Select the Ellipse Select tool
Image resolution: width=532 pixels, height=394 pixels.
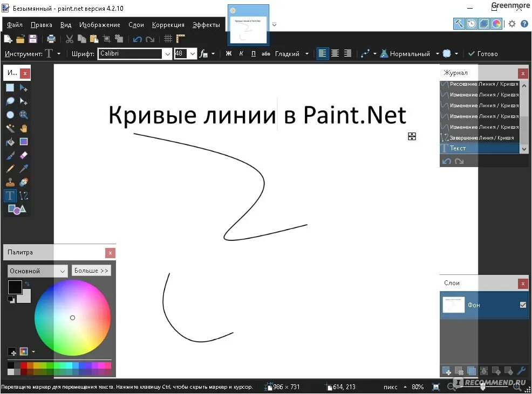coord(10,115)
